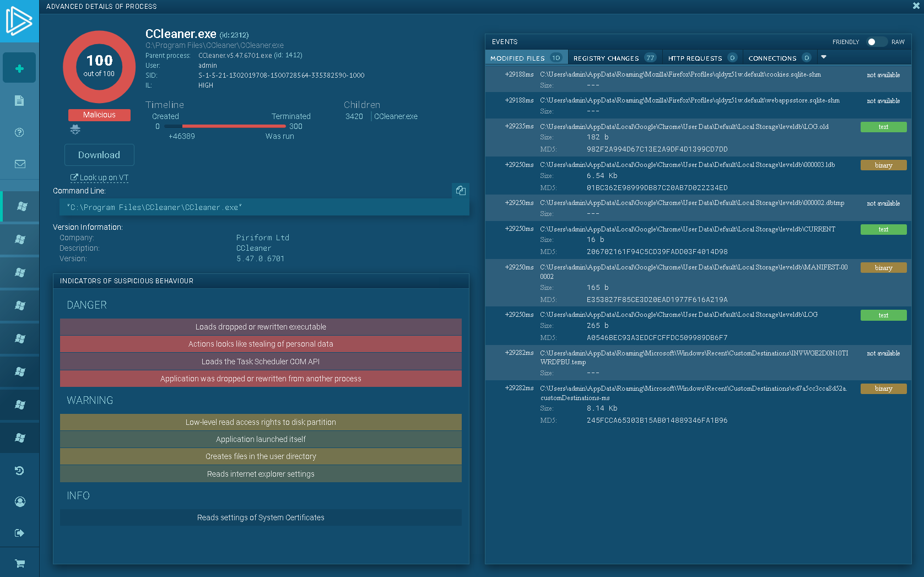This screenshot has height=577, width=924.
Task: Click the process path C:\Program Files\CCleaner\CCleaner.exe
Action: (215, 45)
